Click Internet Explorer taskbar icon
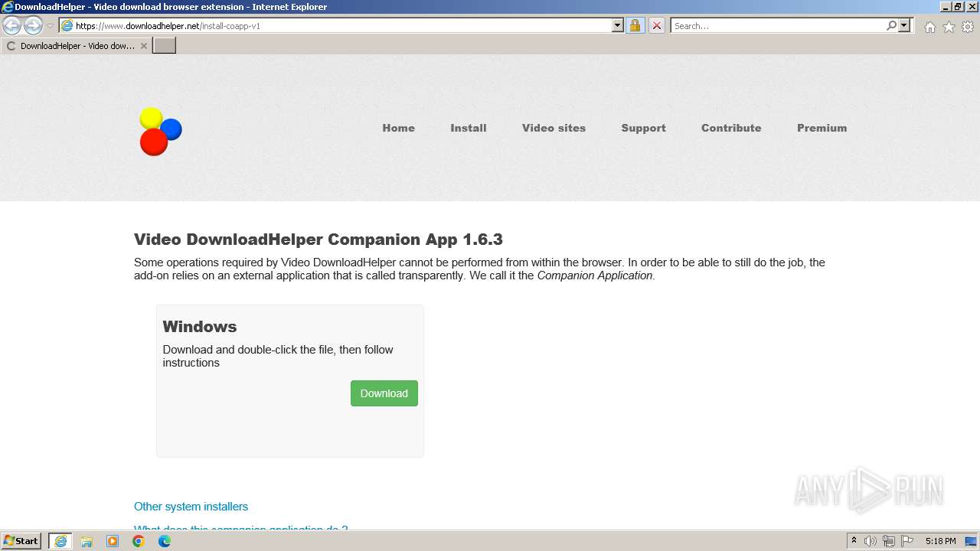 tap(60, 541)
